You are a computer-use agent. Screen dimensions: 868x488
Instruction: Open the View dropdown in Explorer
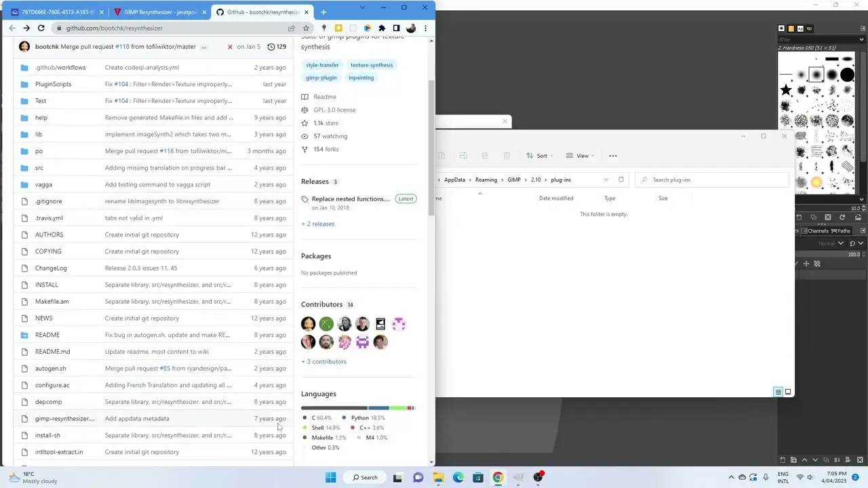581,156
